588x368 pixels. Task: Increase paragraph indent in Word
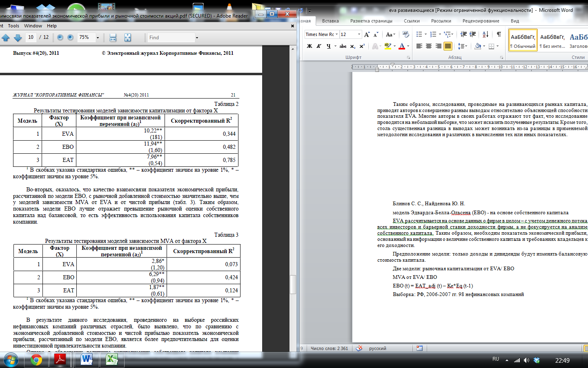[x=473, y=34]
